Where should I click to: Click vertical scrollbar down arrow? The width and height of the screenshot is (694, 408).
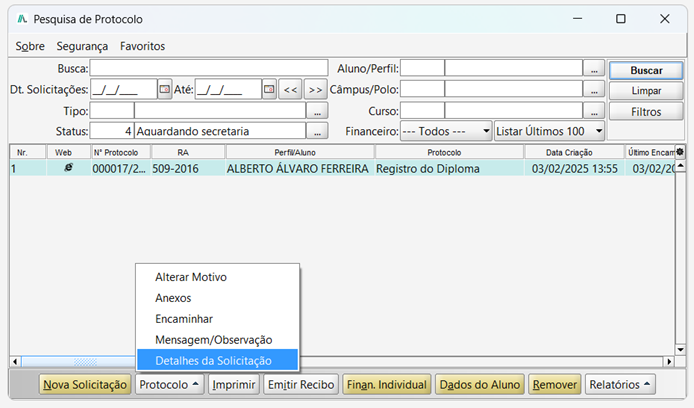point(680,350)
